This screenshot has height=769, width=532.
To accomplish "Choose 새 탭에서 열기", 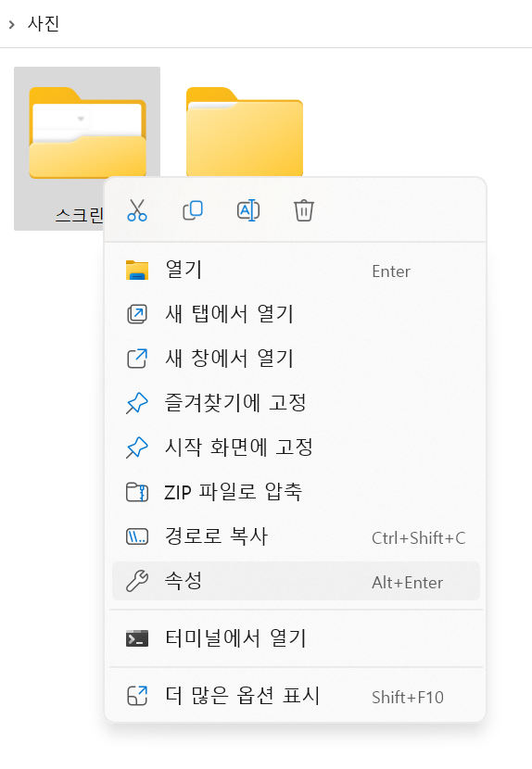I will point(296,314).
